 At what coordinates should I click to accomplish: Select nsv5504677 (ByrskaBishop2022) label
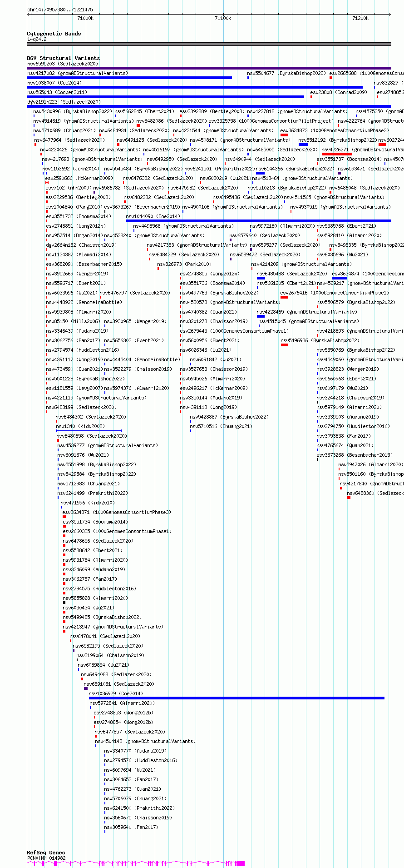coord(286,73)
